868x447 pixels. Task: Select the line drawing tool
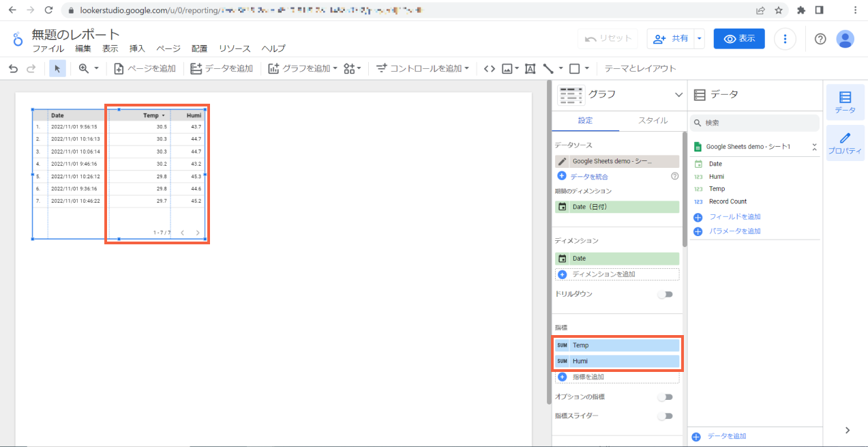pyautogui.click(x=548, y=68)
